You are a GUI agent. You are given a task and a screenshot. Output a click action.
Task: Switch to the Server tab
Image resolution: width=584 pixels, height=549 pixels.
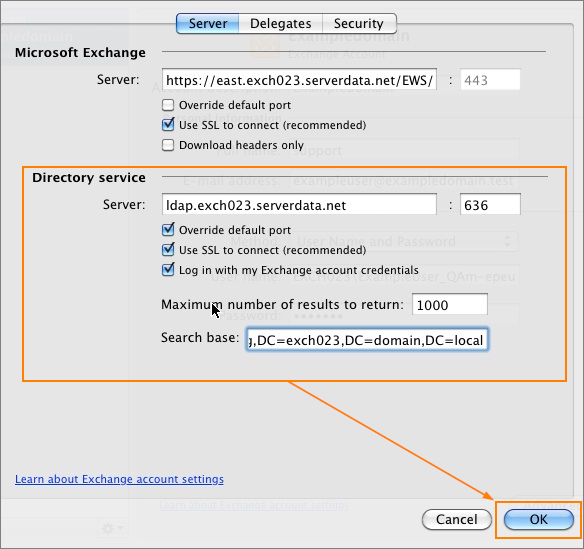(x=207, y=23)
